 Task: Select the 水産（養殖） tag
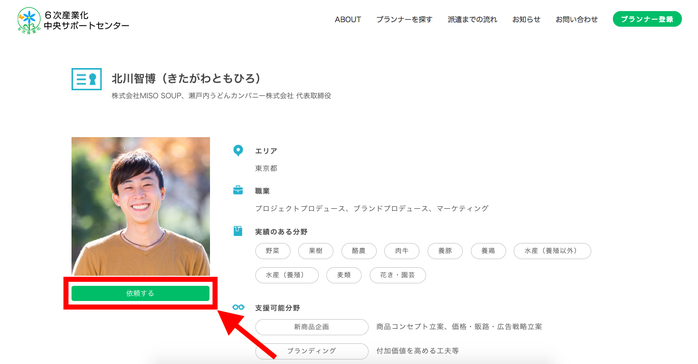pyautogui.click(x=287, y=275)
